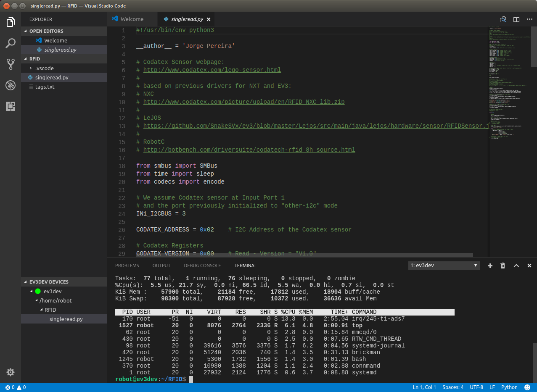Viewport: 537px width, 392px height.
Task: Open the terminal selector showing 1: ev3dev
Action: tap(443, 266)
